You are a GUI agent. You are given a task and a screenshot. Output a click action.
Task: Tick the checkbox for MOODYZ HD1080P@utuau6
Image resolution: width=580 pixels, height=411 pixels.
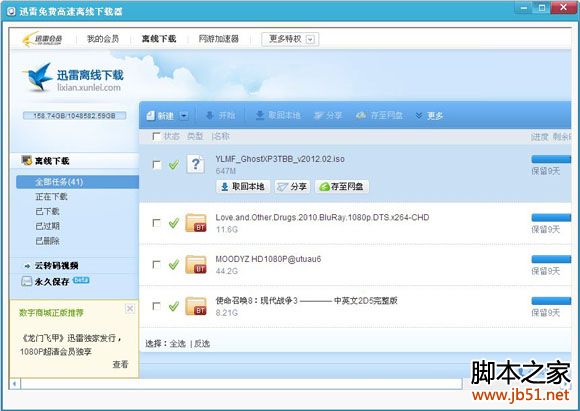click(x=157, y=265)
